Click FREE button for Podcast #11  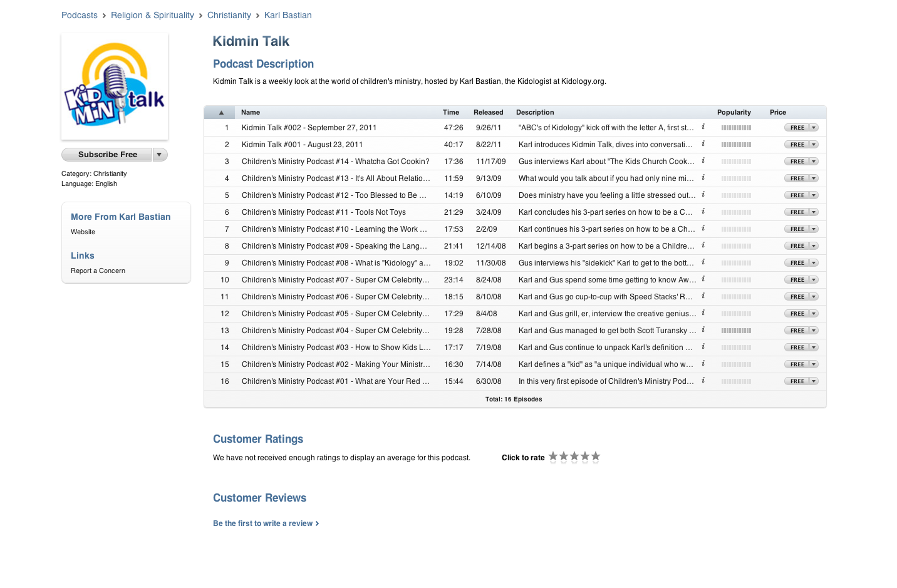(x=797, y=212)
